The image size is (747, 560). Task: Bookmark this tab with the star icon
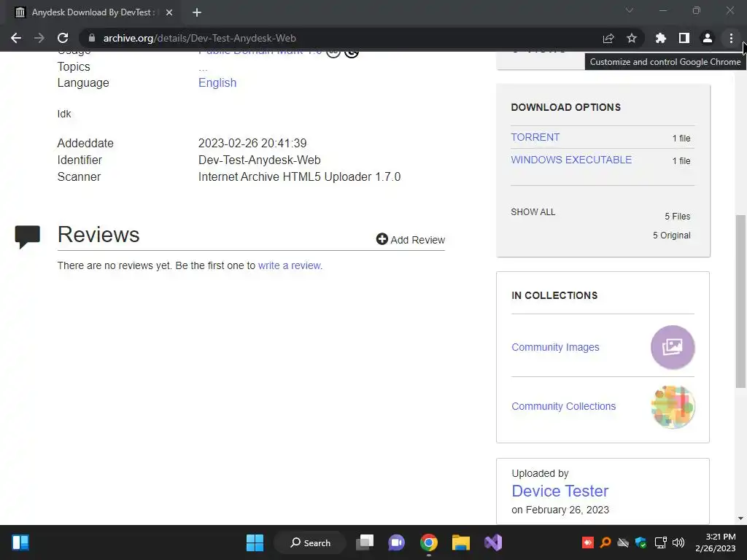[632, 38]
